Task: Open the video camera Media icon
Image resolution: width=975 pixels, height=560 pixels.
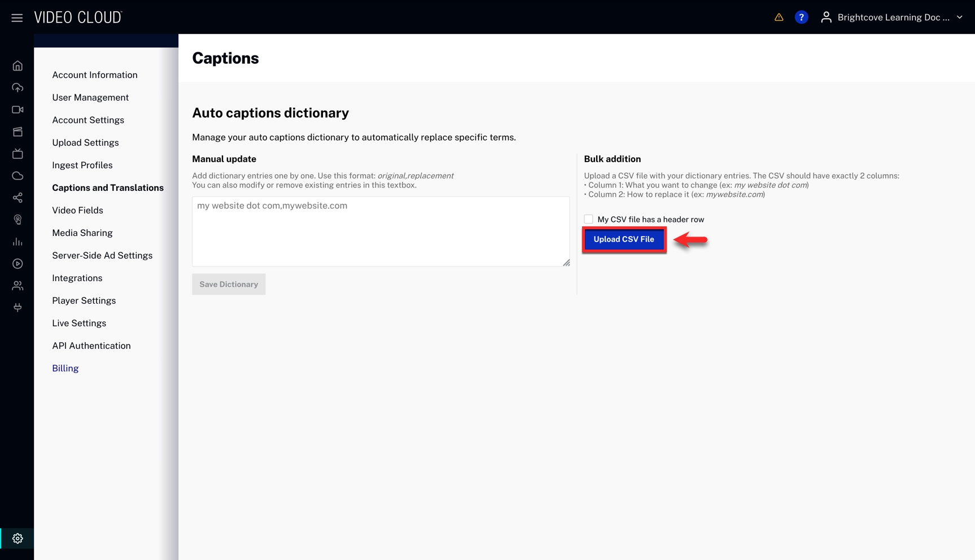Action: tap(18, 110)
